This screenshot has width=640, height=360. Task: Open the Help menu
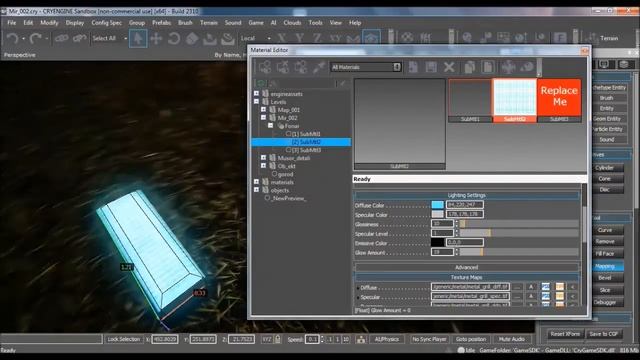[355, 23]
